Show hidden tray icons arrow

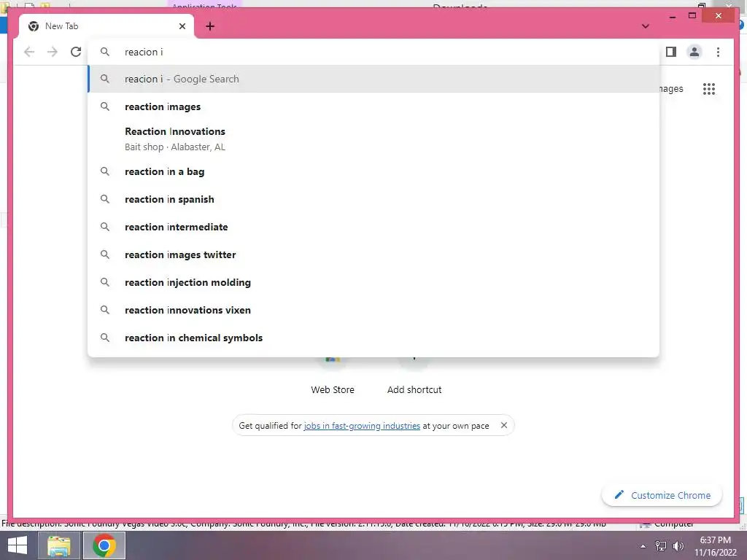click(643, 546)
